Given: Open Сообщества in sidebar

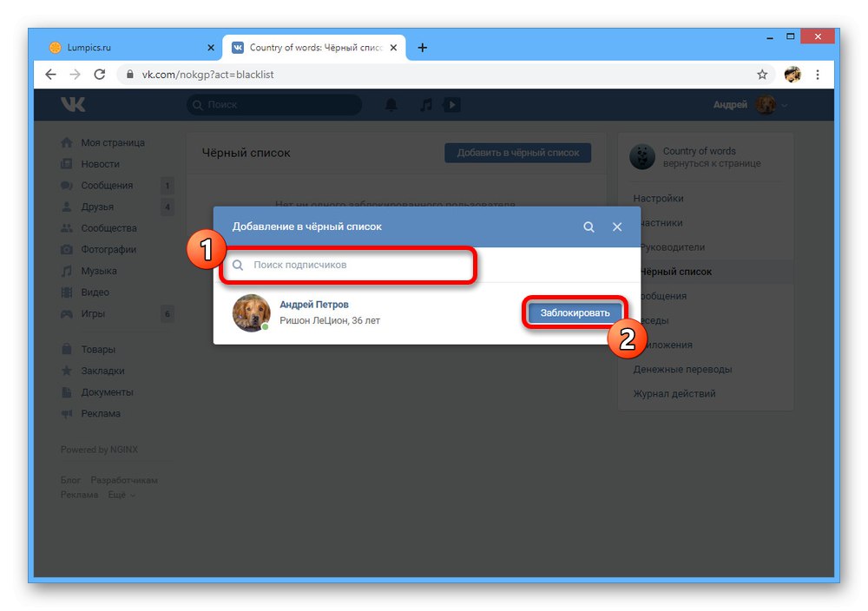Looking at the screenshot, I should pyautogui.click(x=109, y=228).
